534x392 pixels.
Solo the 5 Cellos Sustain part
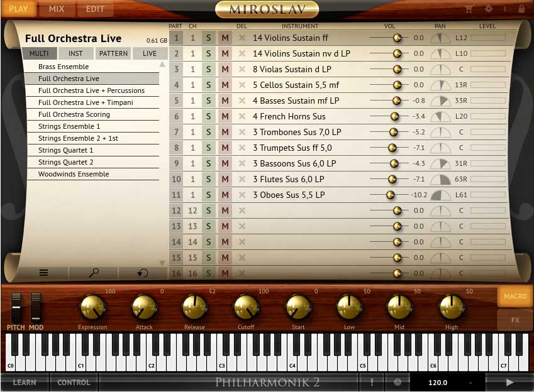208,85
